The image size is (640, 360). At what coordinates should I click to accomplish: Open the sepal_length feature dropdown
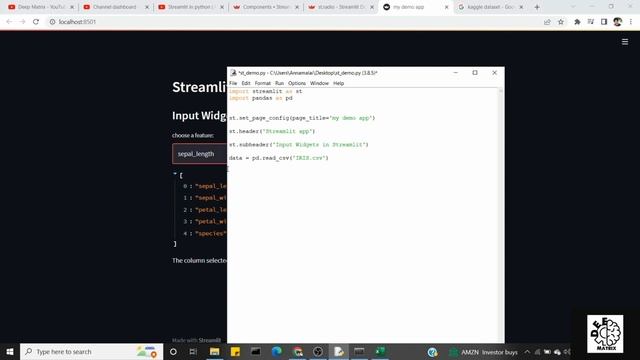(x=199, y=154)
